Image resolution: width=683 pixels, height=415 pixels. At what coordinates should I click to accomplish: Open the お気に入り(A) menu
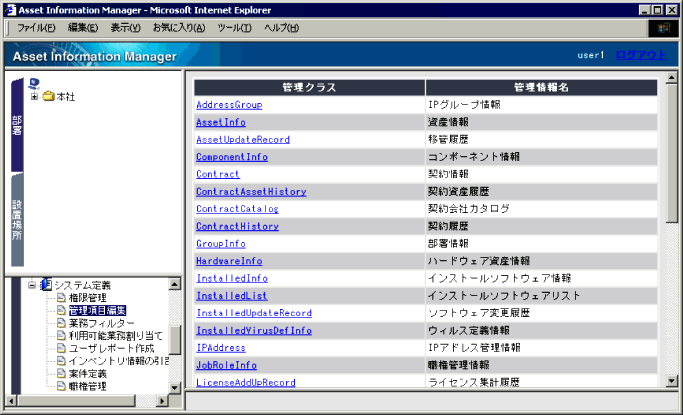click(179, 28)
